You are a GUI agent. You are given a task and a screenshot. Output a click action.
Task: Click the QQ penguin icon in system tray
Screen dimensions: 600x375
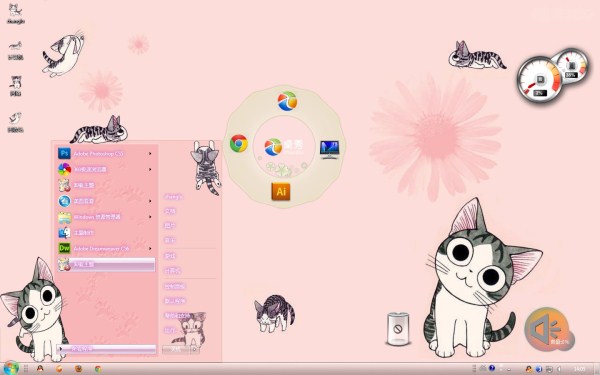pyautogui.click(x=529, y=369)
